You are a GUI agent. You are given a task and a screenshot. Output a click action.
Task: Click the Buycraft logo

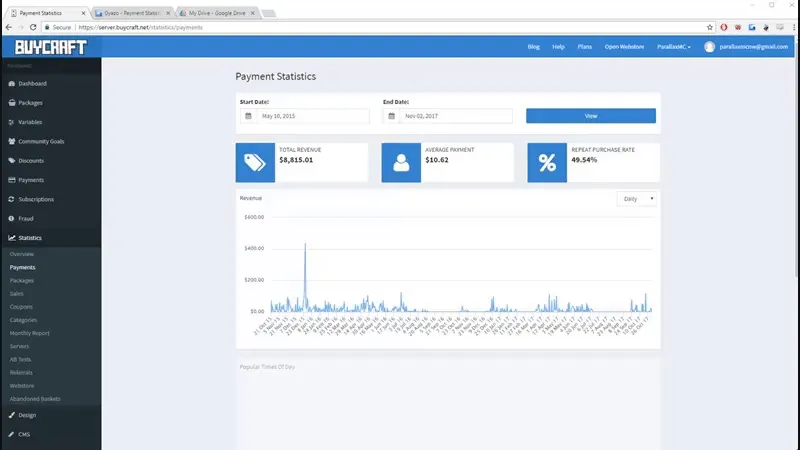click(51, 47)
